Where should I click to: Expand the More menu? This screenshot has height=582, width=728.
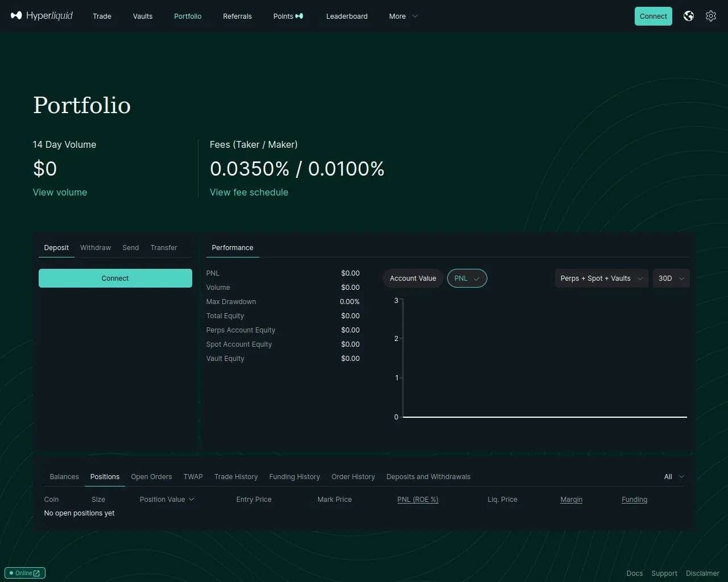click(403, 16)
